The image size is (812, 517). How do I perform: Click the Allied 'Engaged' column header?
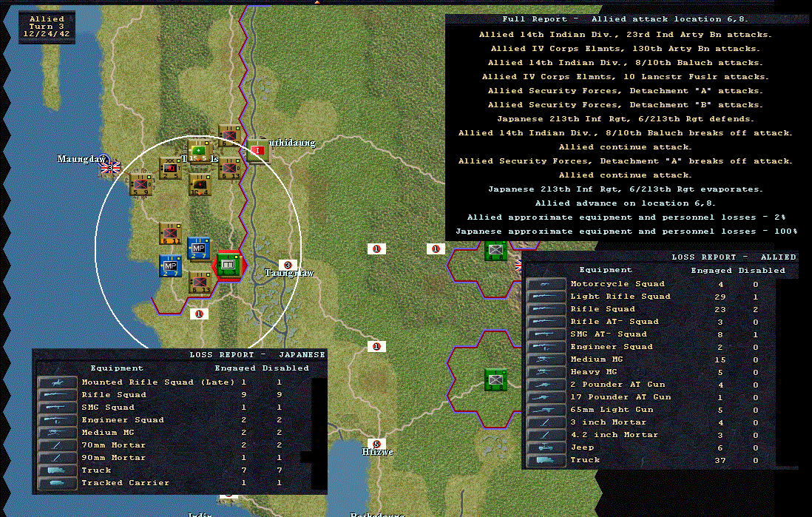pos(711,271)
